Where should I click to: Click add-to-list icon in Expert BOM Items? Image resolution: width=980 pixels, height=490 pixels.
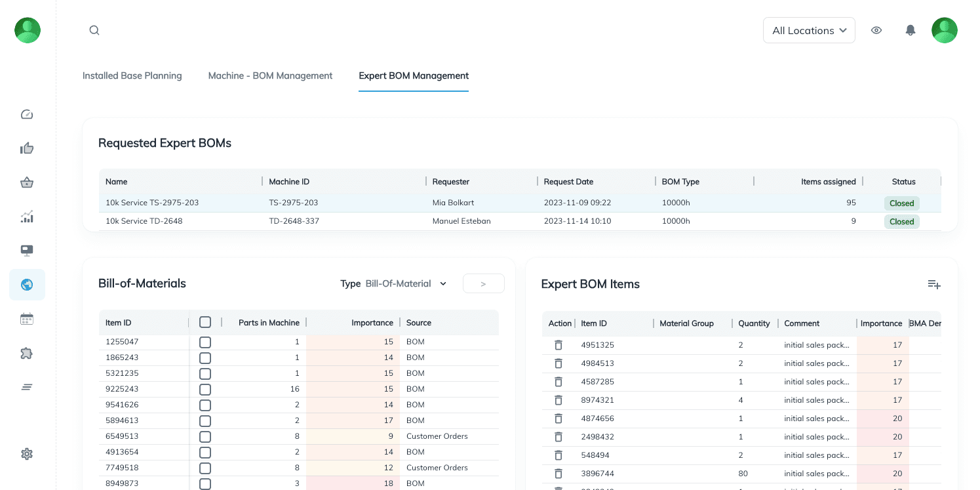click(933, 284)
